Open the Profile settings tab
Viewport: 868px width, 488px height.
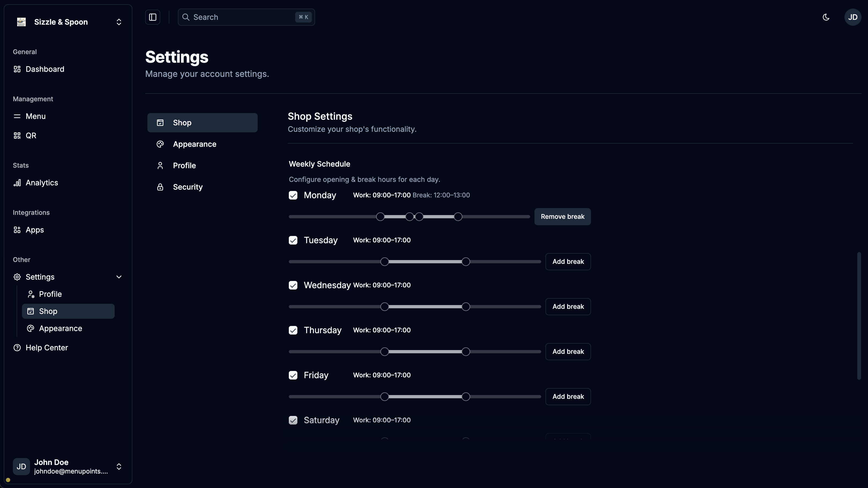click(184, 165)
